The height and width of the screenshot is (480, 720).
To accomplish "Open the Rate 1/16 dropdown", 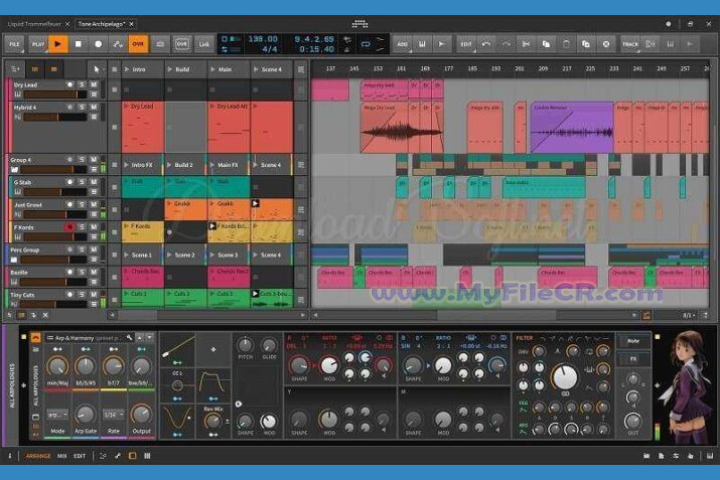I will tap(113, 415).
